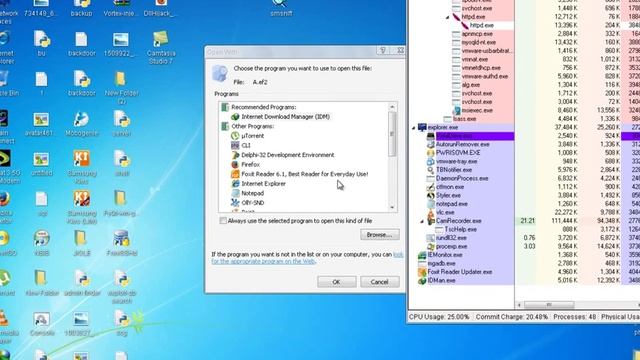Select the Vortex-inte desktop icon
The image size is (640, 360).
121,8
